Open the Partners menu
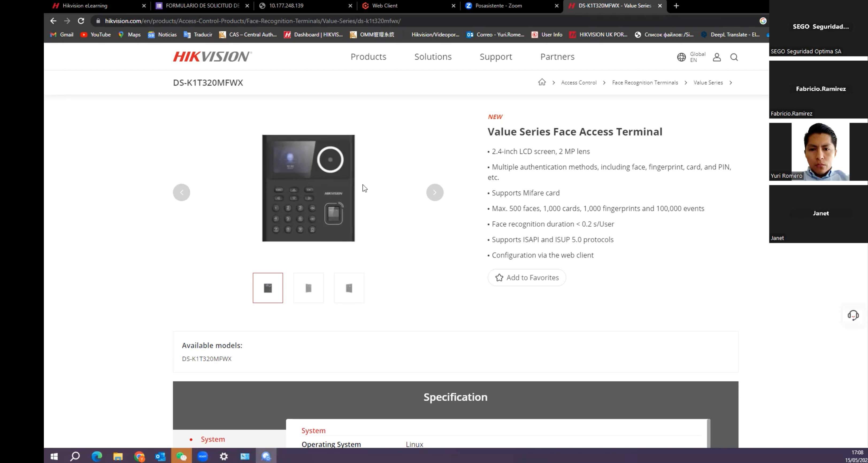 tap(557, 57)
